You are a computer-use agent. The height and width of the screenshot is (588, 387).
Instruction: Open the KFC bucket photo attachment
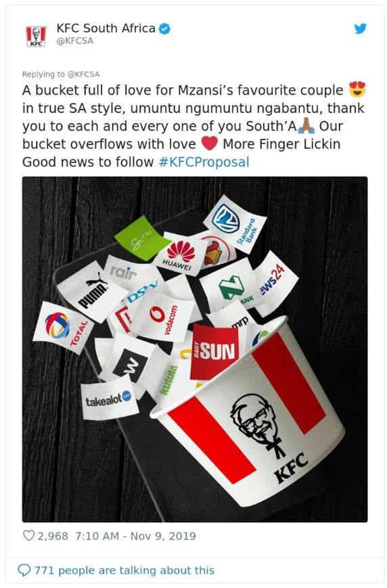pyautogui.click(x=195, y=349)
